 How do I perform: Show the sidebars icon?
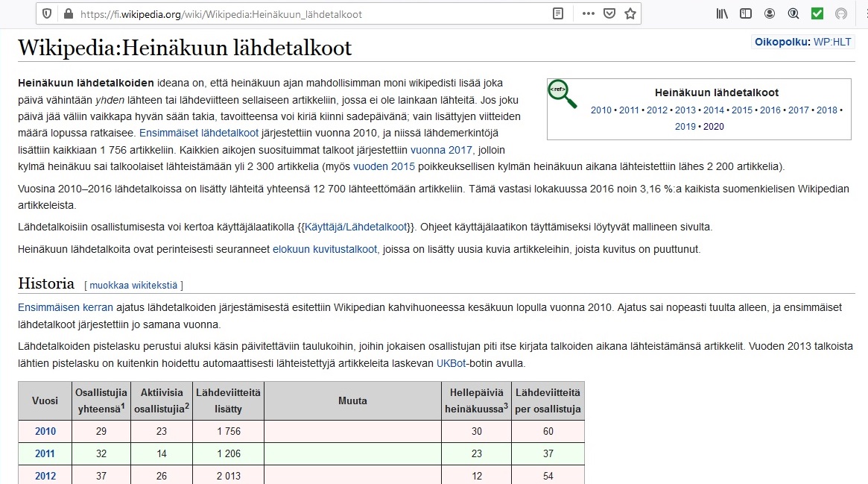pyautogui.click(x=746, y=14)
